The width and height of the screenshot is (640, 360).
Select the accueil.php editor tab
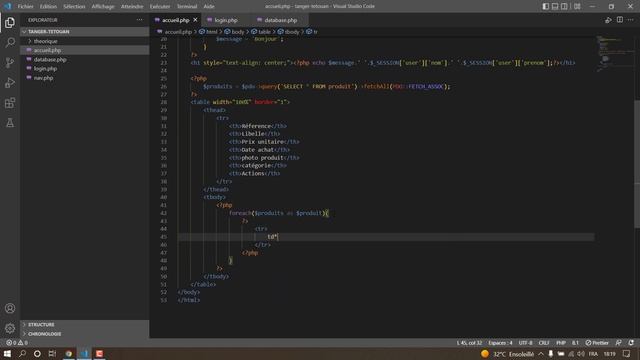coord(176,20)
